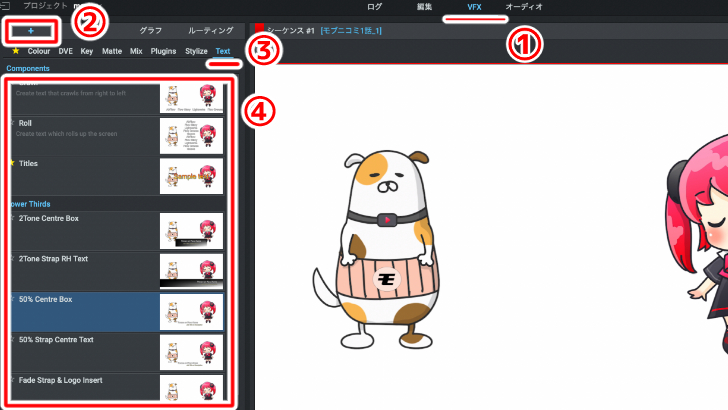Click the back icon left of プロジェクト
This screenshot has width=728, height=410.
coord(6,6)
